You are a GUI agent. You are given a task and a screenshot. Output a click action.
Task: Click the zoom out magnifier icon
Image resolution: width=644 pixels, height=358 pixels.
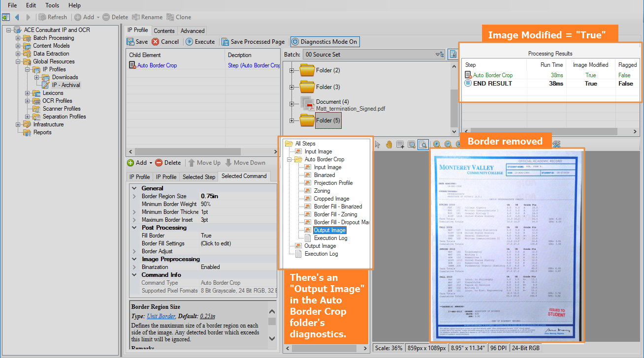(x=448, y=145)
